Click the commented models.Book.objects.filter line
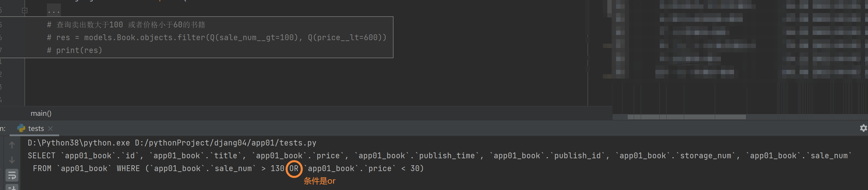This screenshot has width=868, height=190. 217,38
